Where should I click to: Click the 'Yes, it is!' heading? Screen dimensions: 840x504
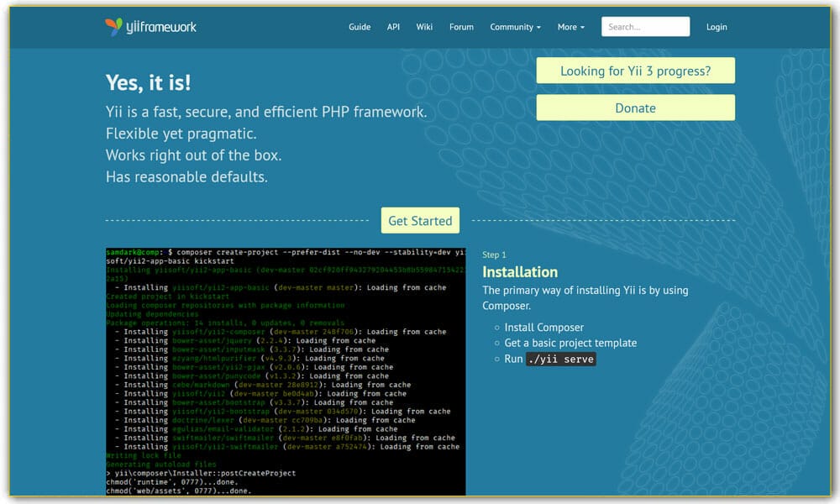[149, 82]
